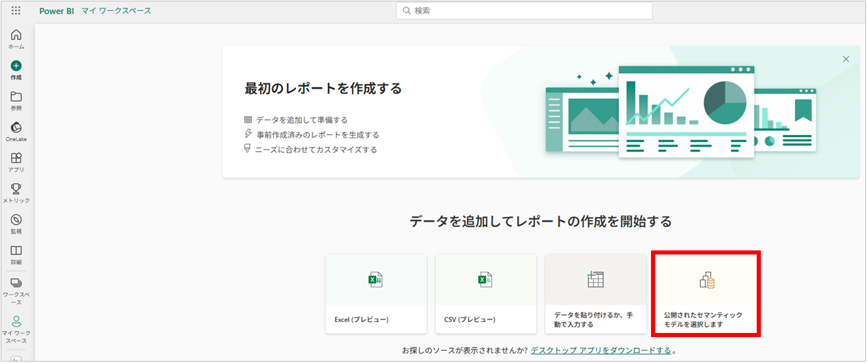Go to ホーム in the sidebar

(16, 40)
